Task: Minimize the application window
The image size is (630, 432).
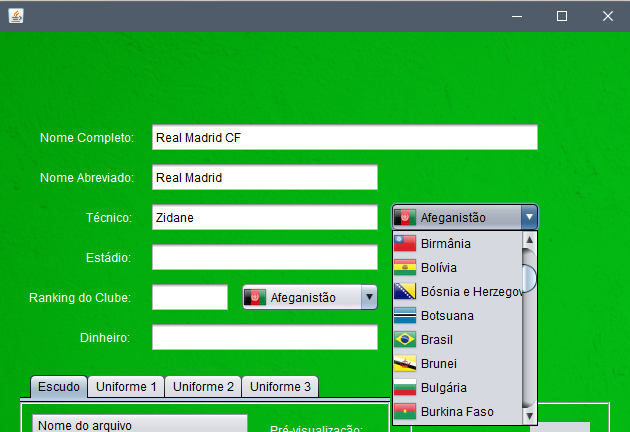Action: coord(517,16)
